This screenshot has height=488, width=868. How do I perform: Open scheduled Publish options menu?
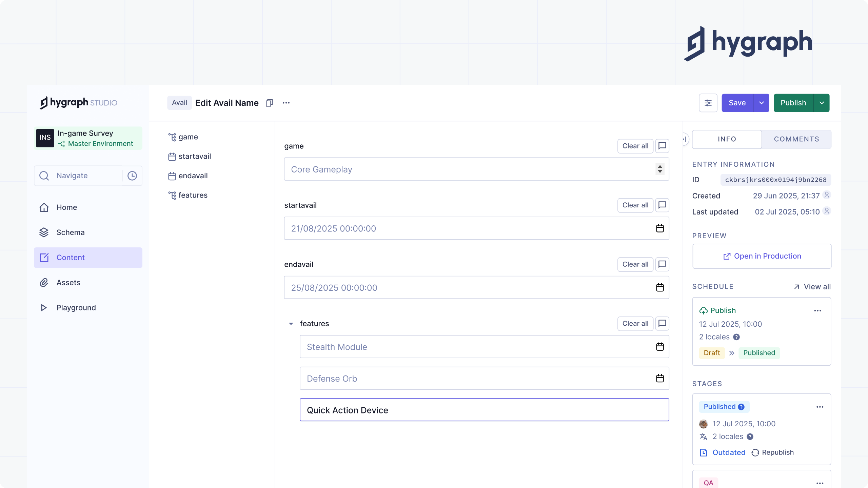817,311
